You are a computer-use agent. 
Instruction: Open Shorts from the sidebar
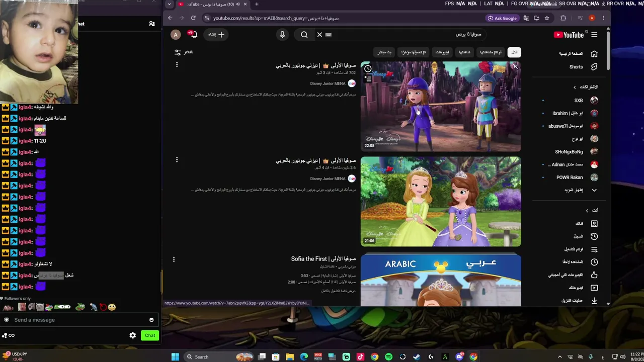point(583,67)
